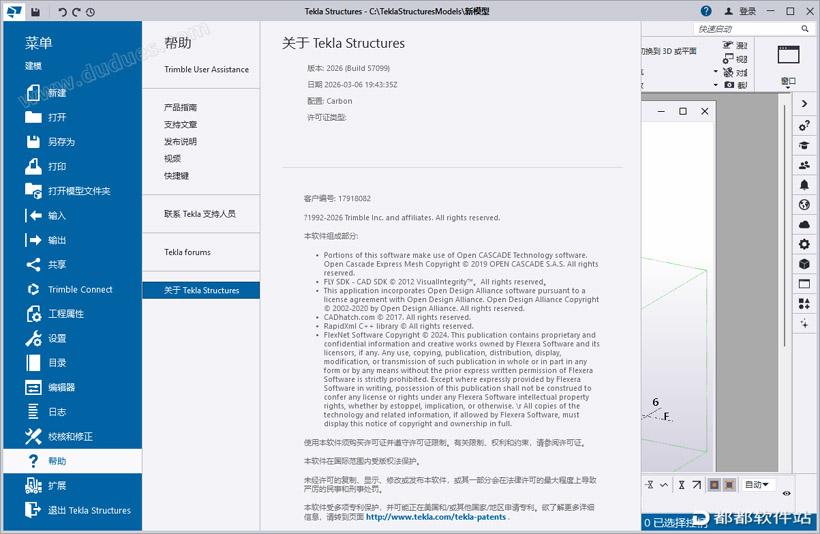The width and height of the screenshot is (820, 534).
Task: Undo the last action
Action: click(62, 12)
